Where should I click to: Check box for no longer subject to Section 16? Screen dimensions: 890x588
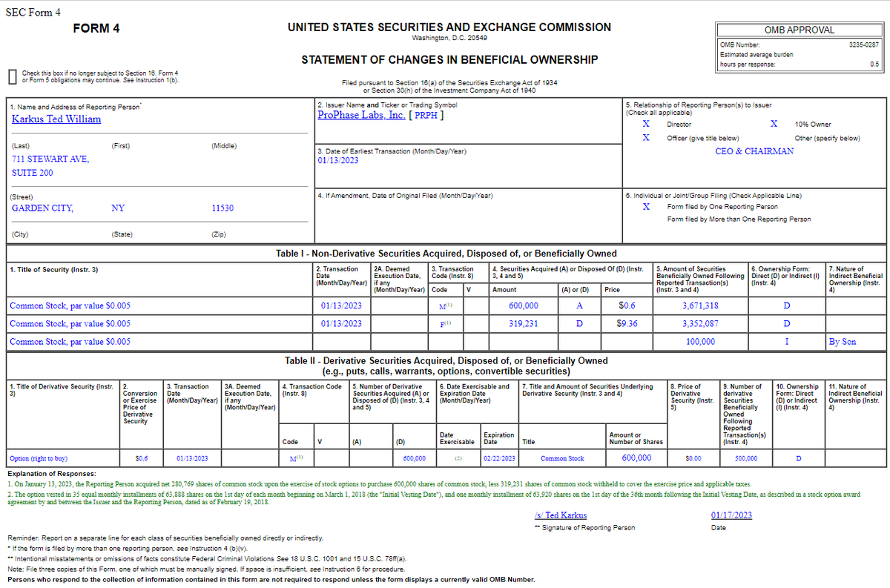coord(12,74)
